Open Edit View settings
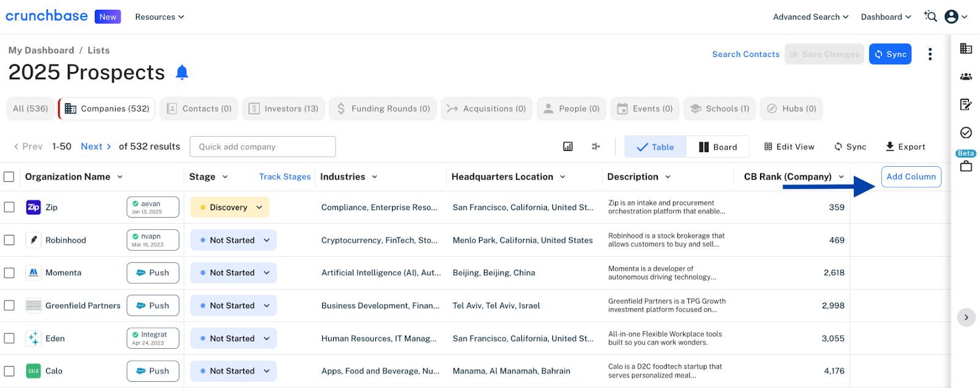 pyautogui.click(x=790, y=146)
